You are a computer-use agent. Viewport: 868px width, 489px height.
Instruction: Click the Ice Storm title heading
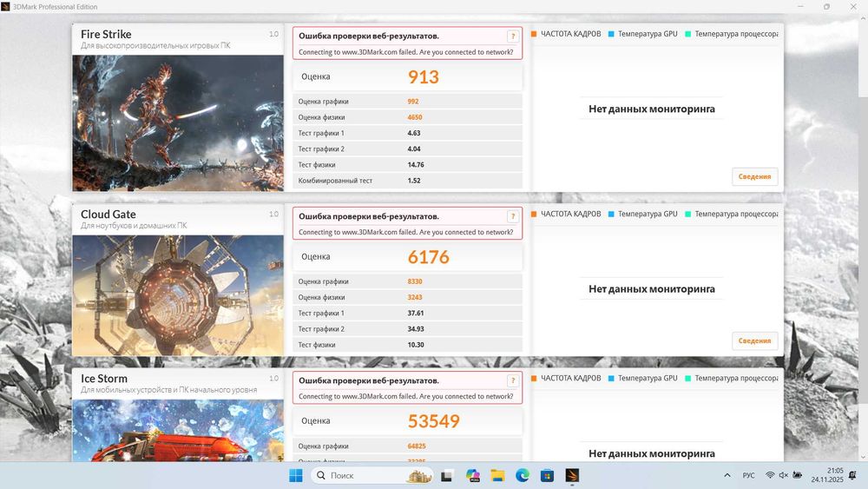click(x=104, y=379)
